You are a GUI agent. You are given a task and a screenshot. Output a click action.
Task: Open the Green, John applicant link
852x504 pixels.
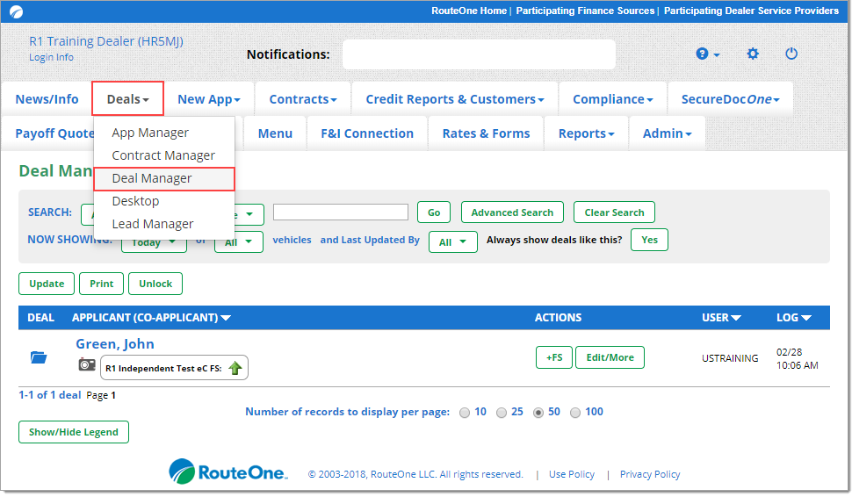pos(115,344)
